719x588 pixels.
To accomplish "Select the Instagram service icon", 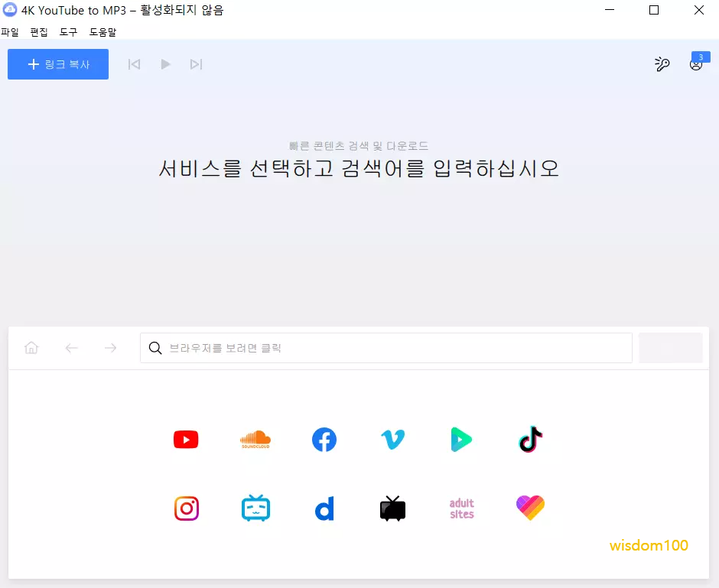I will coord(187,508).
